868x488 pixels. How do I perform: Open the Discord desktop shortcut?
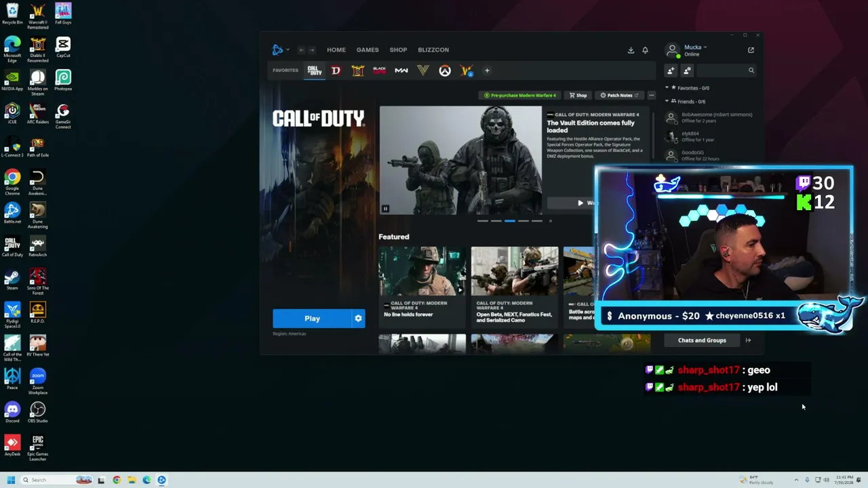click(12, 412)
